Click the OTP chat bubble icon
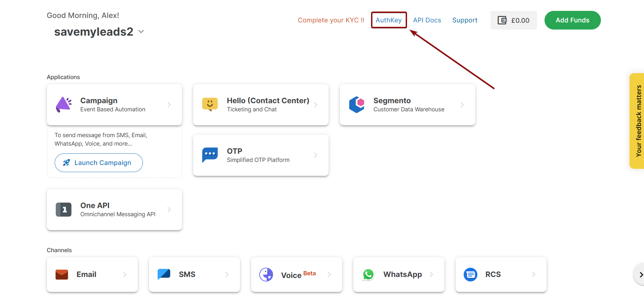 pyautogui.click(x=210, y=155)
